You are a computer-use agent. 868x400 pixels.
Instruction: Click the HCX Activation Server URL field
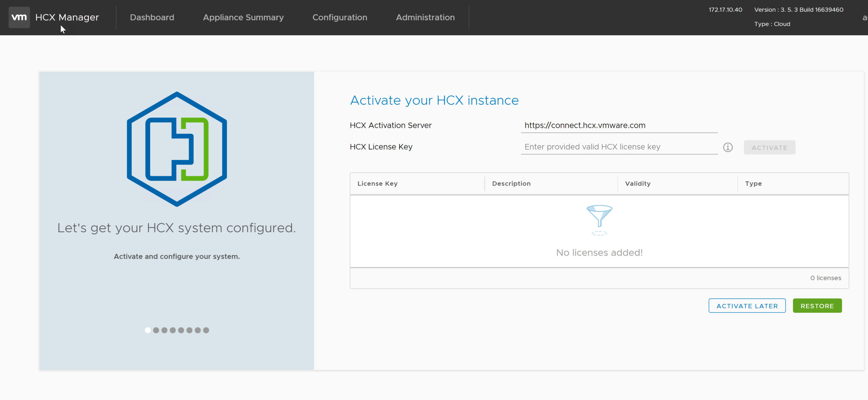click(x=619, y=126)
